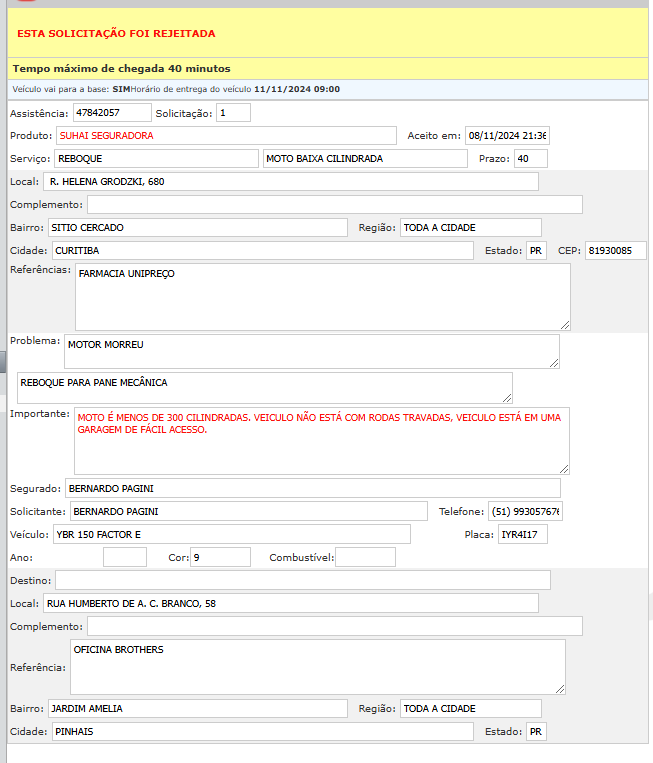Screen dimensions: 653x763
Task: Select the empty Combustível field
Action: 365,557
